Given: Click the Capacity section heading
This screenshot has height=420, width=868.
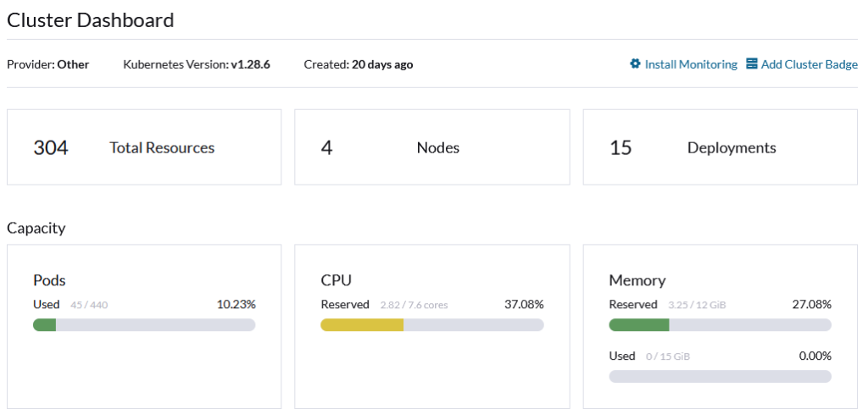Looking at the screenshot, I should 36,229.
